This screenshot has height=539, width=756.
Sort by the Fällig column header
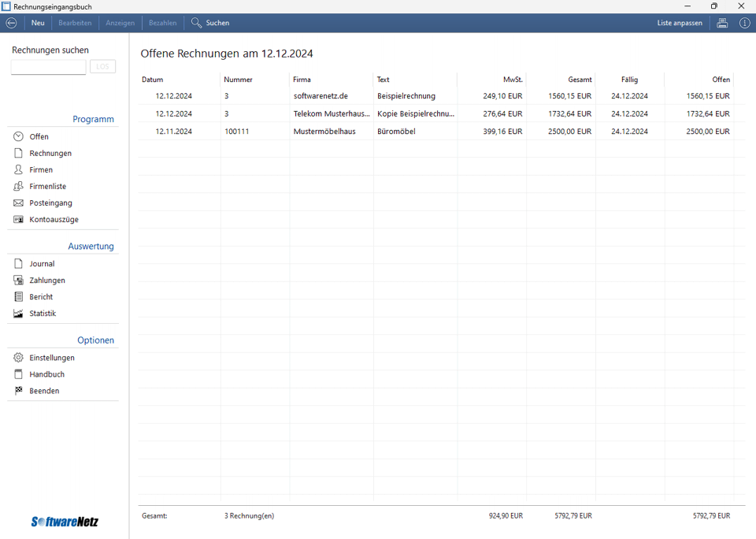coord(629,80)
